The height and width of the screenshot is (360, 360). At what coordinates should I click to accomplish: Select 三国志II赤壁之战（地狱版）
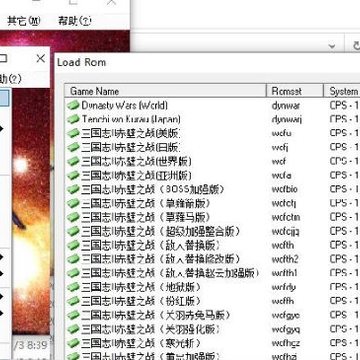(x=141, y=287)
